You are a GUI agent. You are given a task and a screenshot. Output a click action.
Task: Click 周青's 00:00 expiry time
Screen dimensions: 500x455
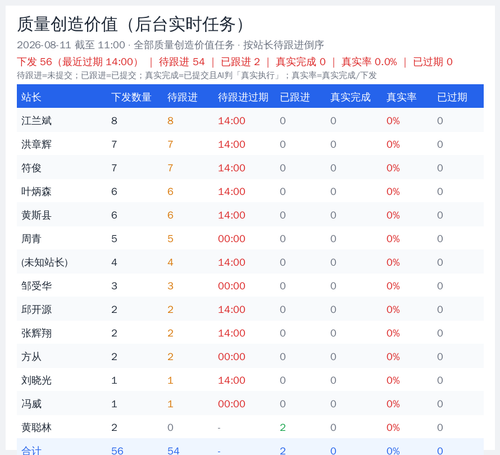click(231, 239)
